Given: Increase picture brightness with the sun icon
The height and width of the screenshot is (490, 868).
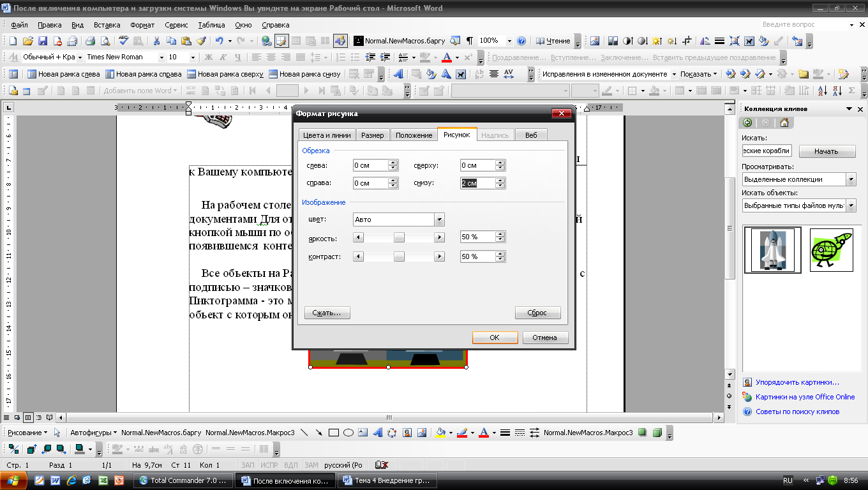Looking at the screenshot, I should [657, 41].
